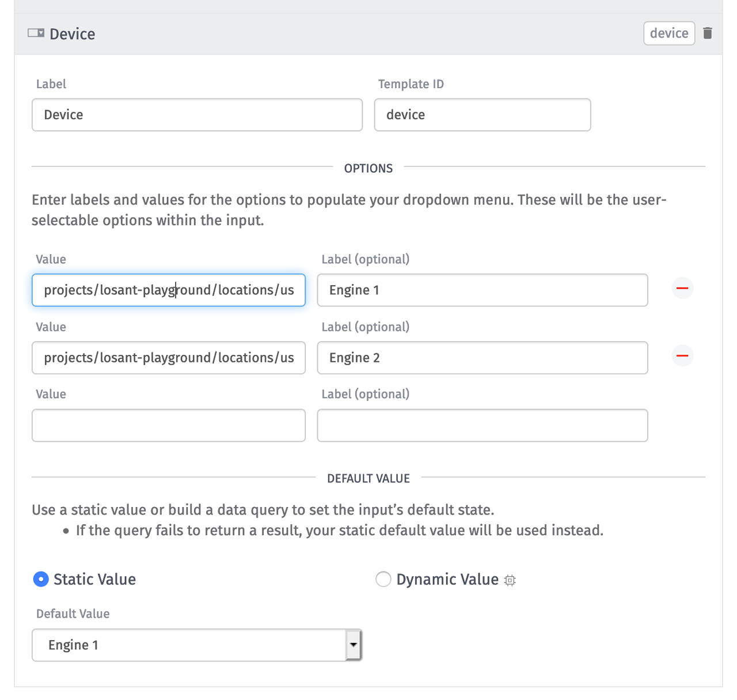The width and height of the screenshot is (737, 700).
Task: Remove the Engine 1 option via red minus
Action: tap(682, 288)
